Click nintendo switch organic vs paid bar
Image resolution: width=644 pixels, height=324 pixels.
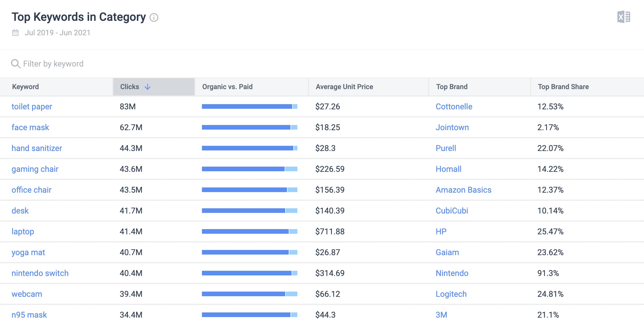250,273
